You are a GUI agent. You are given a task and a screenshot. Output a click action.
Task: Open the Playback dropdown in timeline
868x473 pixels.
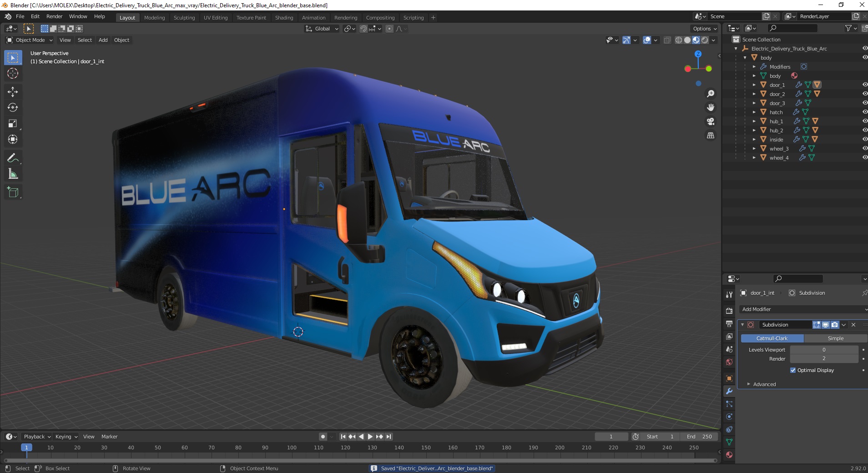click(37, 437)
